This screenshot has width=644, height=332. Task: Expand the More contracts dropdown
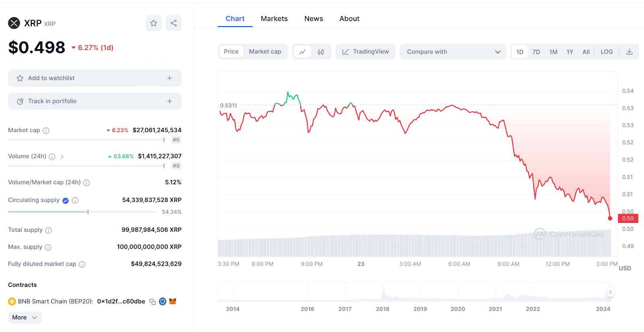[x=25, y=317]
